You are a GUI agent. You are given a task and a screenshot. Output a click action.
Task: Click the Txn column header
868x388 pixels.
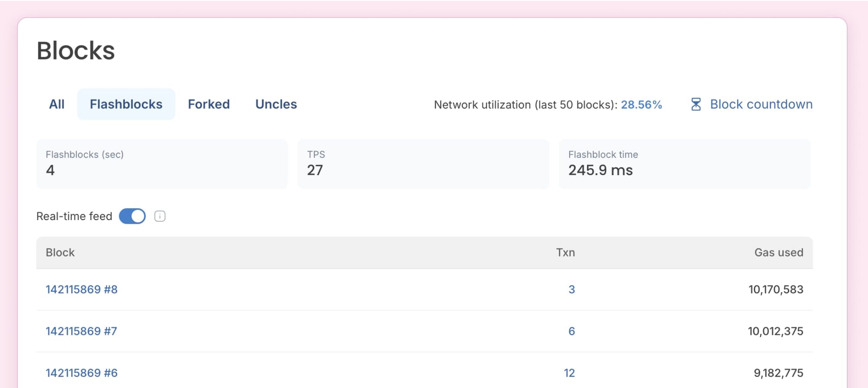point(566,253)
